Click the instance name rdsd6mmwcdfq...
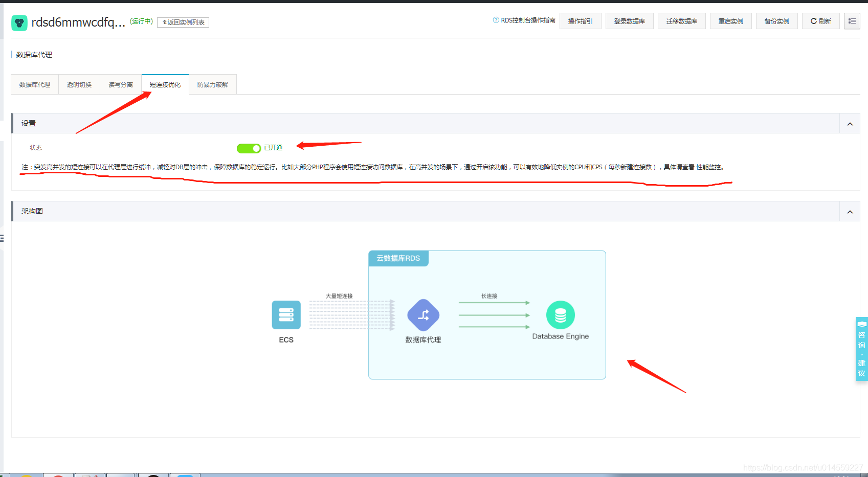This screenshot has height=477, width=868. pos(78,22)
